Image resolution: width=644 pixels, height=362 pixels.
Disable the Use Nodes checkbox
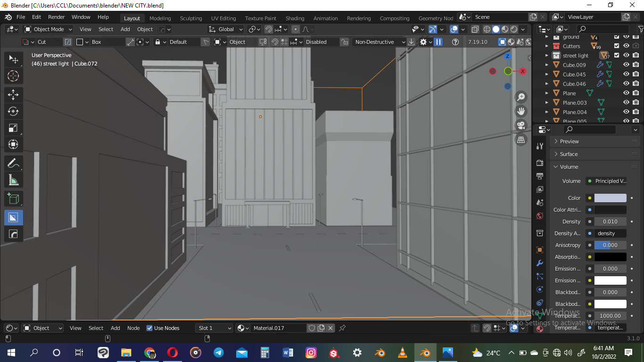coord(149,328)
